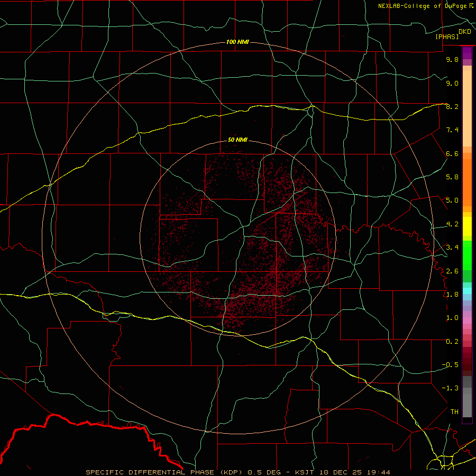Pick the cyan color bar segment
Viewport: 476px width, 476px height.
point(467,291)
